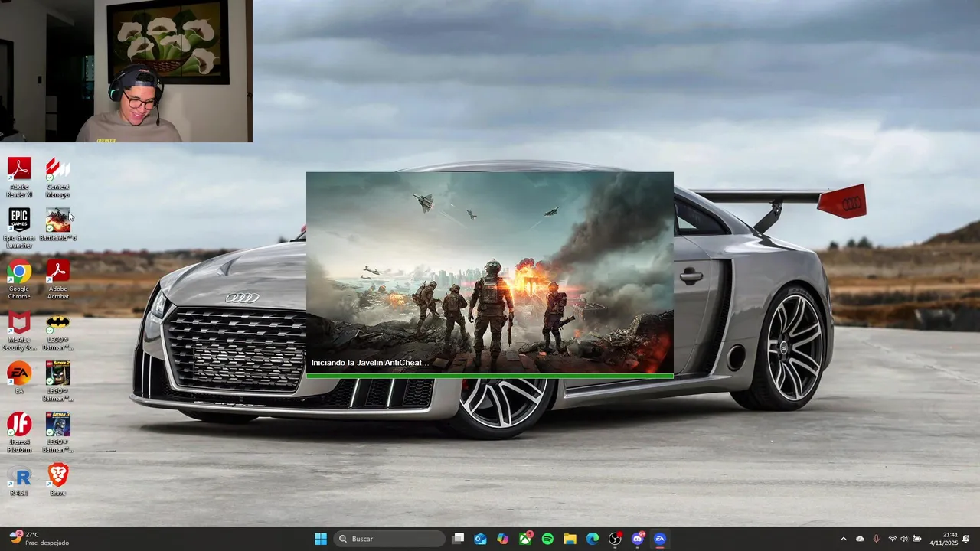The height and width of the screenshot is (551, 980).
Task: Open Discord from the taskbar
Action: (x=638, y=539)
